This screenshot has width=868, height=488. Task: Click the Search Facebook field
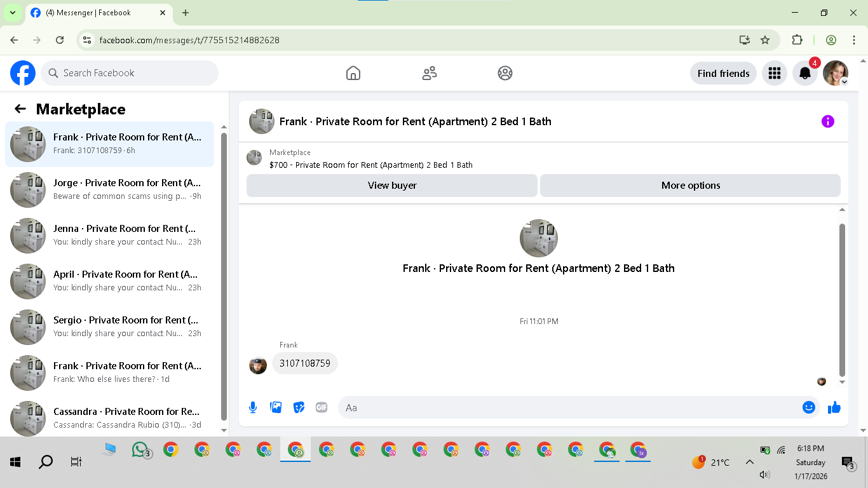tap(130, 73)
